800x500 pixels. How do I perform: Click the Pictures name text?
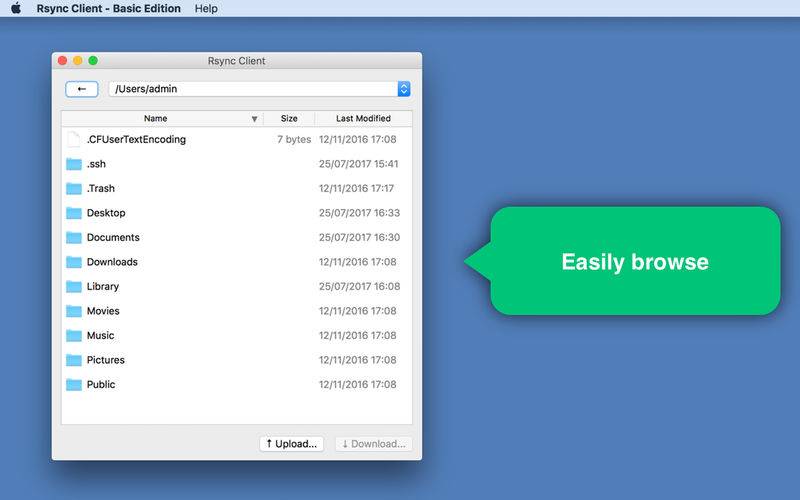click(106, 360)
